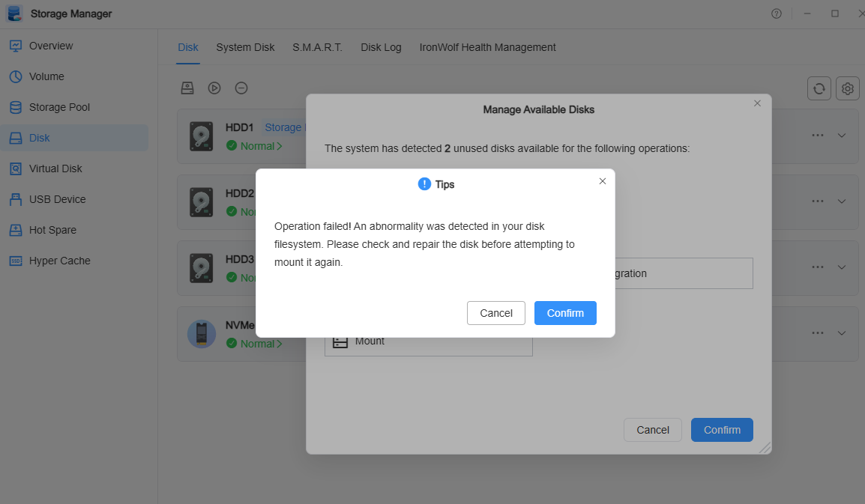Image resolution: width=865 pixels, height=504 pixels.
Task: Open the HDD3 more options dots
Action: coord(818,267)
